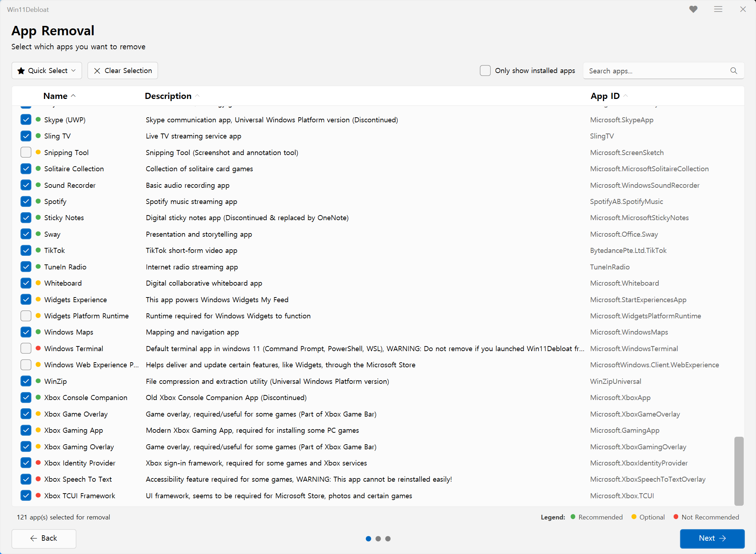756x554 pixels.
Task: Check the Snipping Tool checkbox
Action: pyautogui.click(x=26, y=152)
